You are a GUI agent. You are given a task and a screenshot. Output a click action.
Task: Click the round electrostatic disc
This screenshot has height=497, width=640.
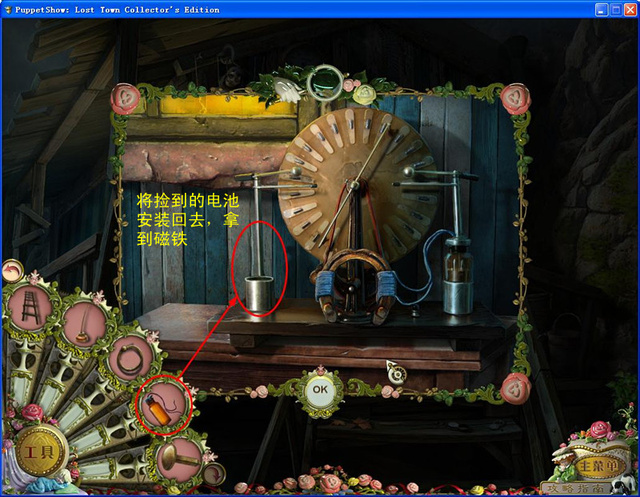tap(358, 187)
